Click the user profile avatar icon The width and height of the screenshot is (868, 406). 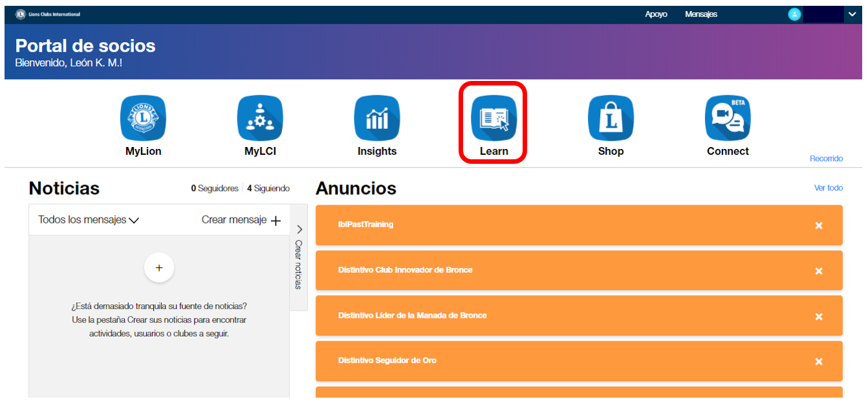pos(794,14)
